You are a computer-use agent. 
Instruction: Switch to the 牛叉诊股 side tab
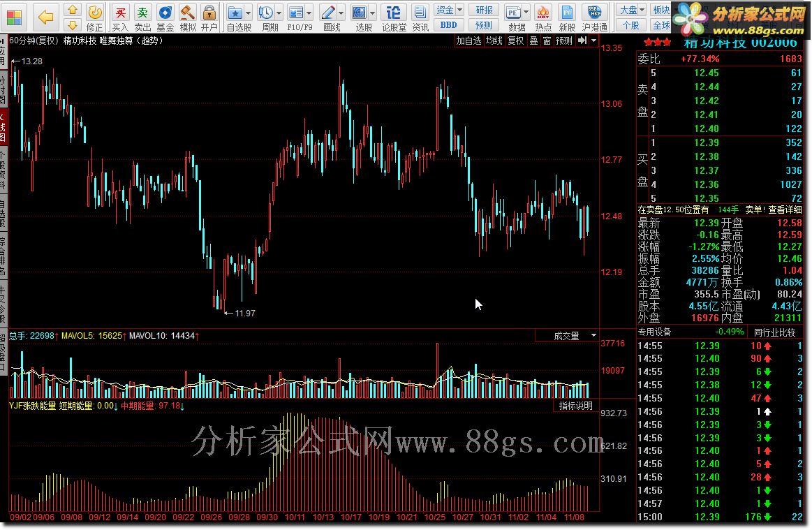pyautogui.click(x=3, y=304)
